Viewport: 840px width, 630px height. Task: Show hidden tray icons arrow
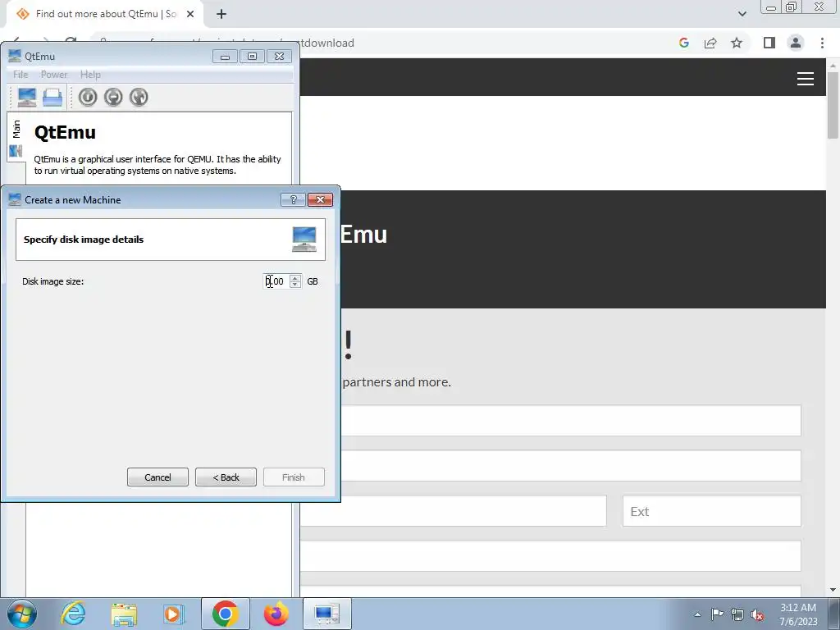tap(697, 614)
